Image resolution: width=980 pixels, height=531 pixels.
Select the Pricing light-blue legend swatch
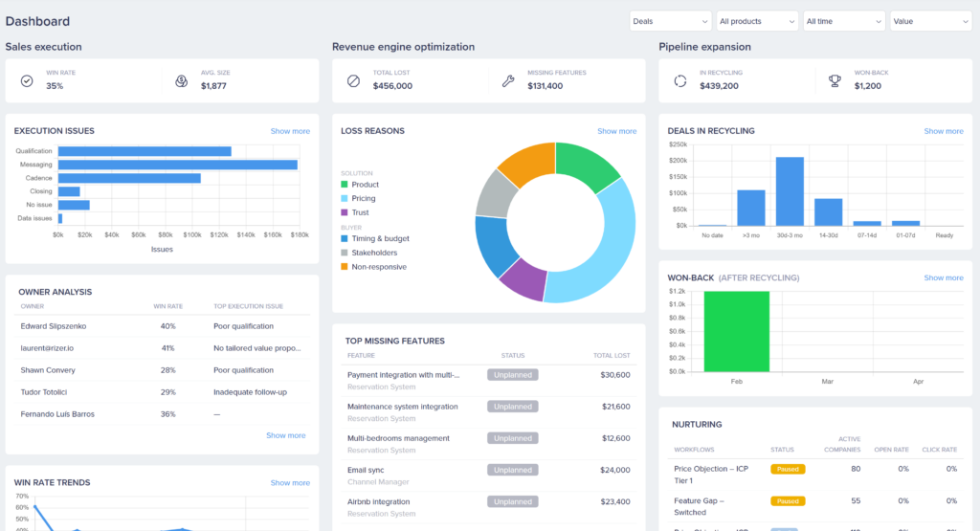click(x=345, y=198)
